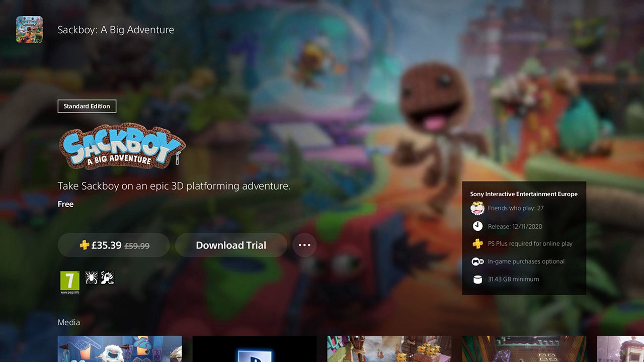
Task: Click the in-game purchases controller icon
Action: [477, 261]
